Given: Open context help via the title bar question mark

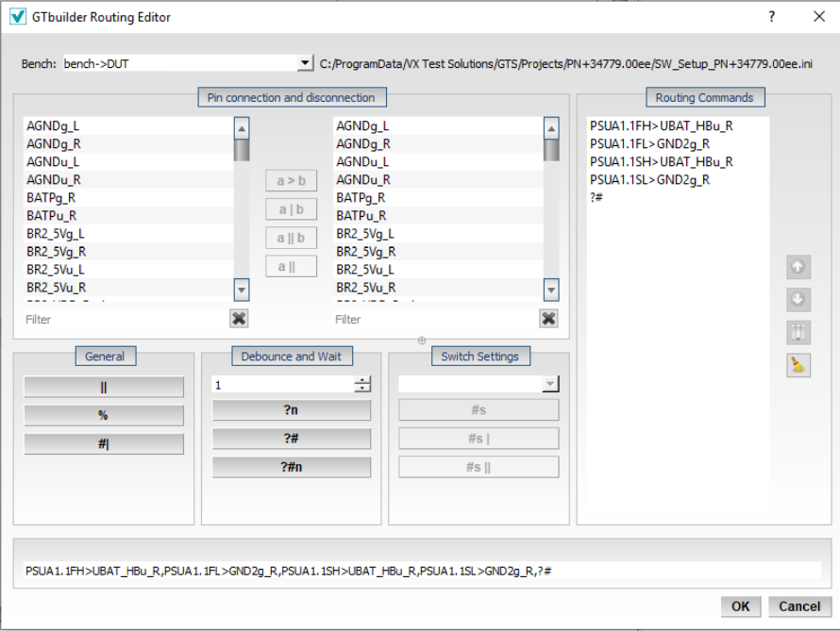Looking at the screenshot, I should coord(771,16).
